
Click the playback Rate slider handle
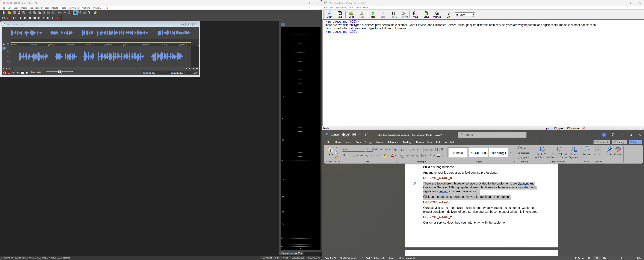click(60, 72)
